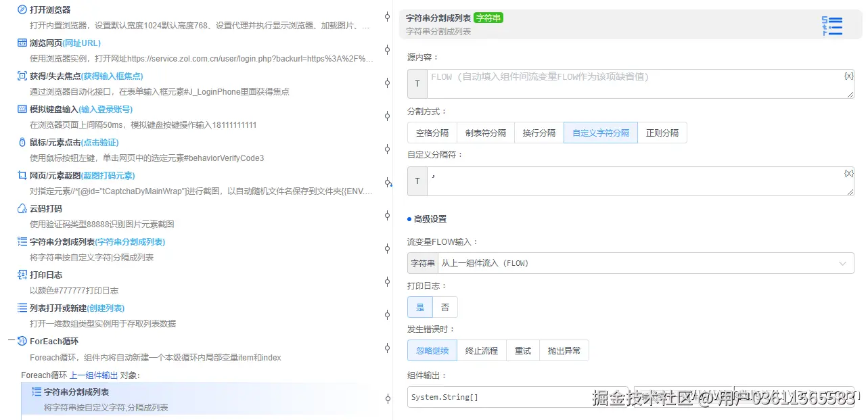868x420 pixels.
Task: Click description 使用验证码类型88888识别图片元素截图
Action: coord(102,225)
